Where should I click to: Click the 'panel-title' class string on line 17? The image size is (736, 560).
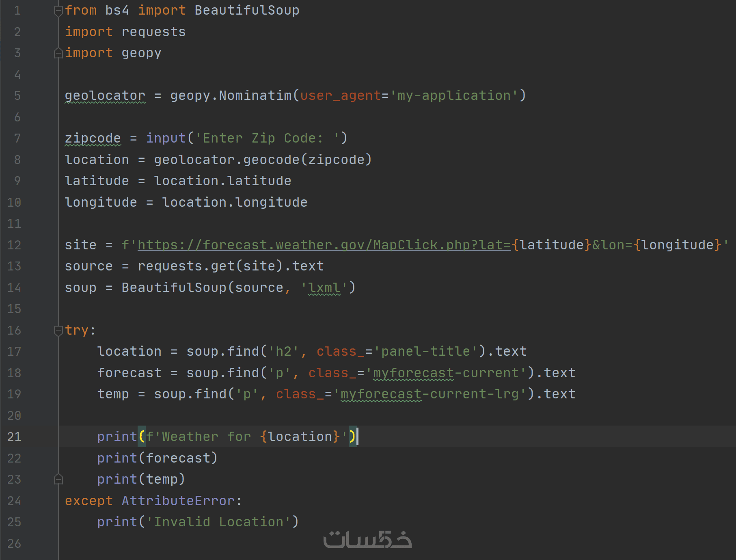coord(426,351)
